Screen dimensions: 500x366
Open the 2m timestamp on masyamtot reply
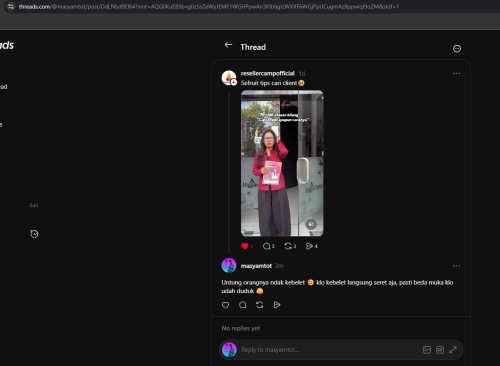pyautogui.click(x=279, y=266)
